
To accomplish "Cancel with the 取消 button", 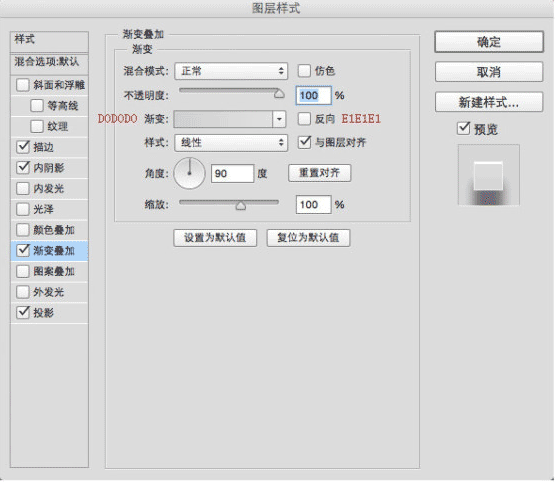I will (489, 72).
